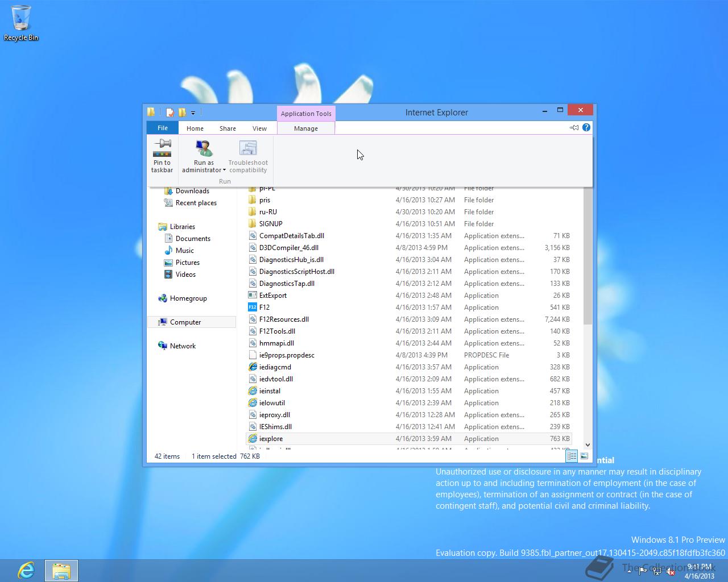Click File Explorer taskbar button
728x582 pixels.
(61, 570)
